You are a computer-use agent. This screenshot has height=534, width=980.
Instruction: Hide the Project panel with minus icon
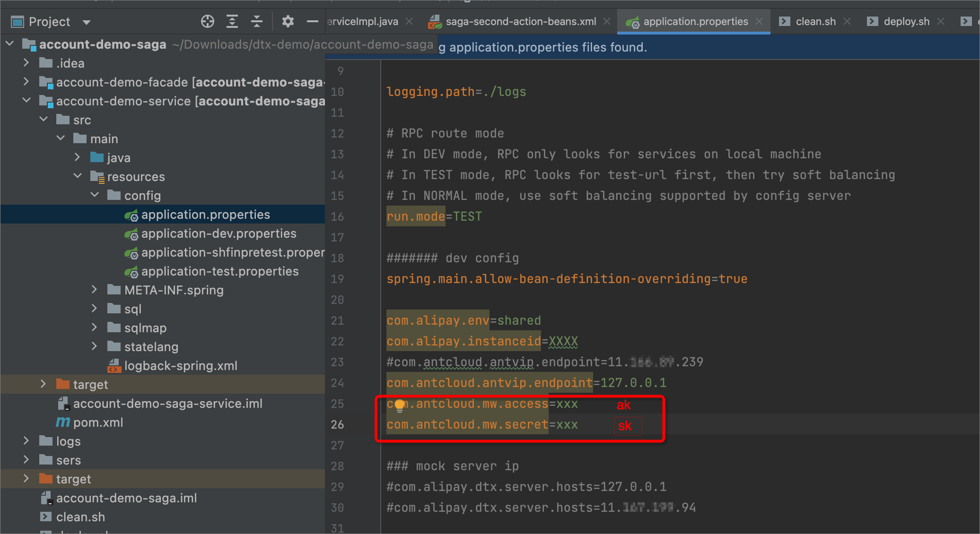pyautogui.click(x=312, y=21)
